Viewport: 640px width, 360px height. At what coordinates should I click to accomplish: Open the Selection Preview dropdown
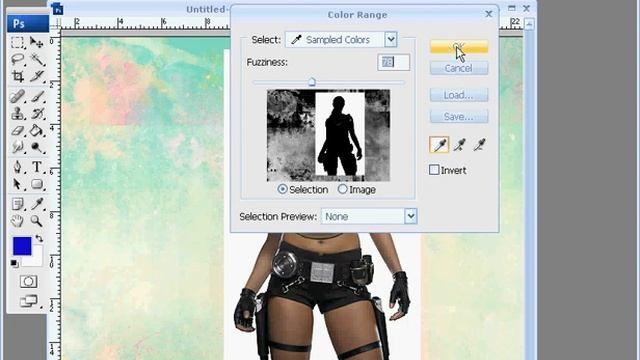pos(411,216)
